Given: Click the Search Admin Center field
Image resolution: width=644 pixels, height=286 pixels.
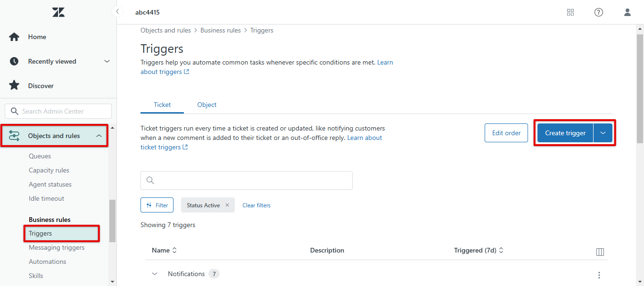Looking at the screenshot, I should pyautogui.click(x=58, y=111).
